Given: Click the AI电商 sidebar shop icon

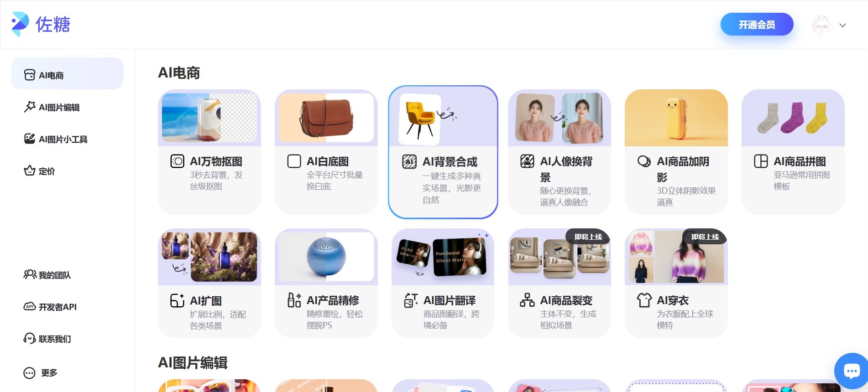Looking at the screenshot, I should (30, 75).
